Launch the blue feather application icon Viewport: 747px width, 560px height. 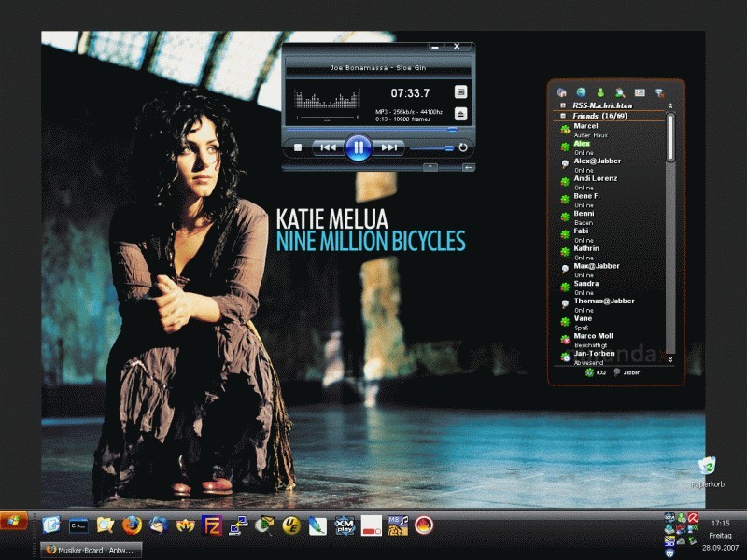[317, 525]
